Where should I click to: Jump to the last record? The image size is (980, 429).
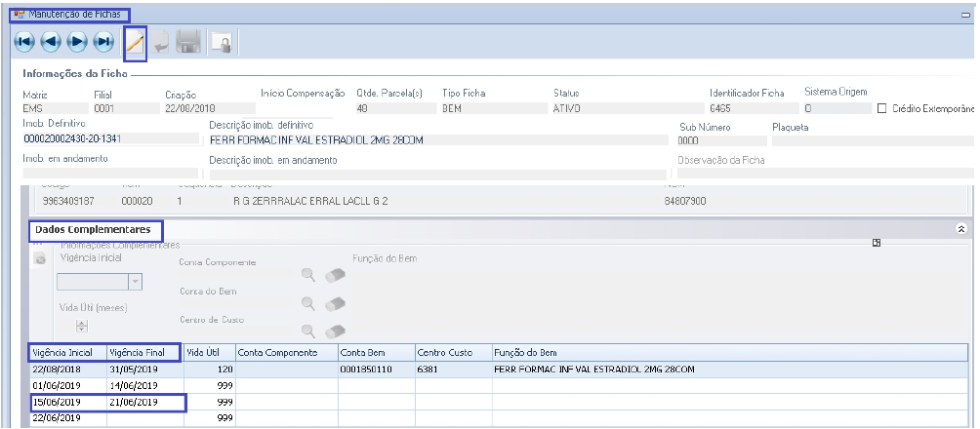click(103, 42)
